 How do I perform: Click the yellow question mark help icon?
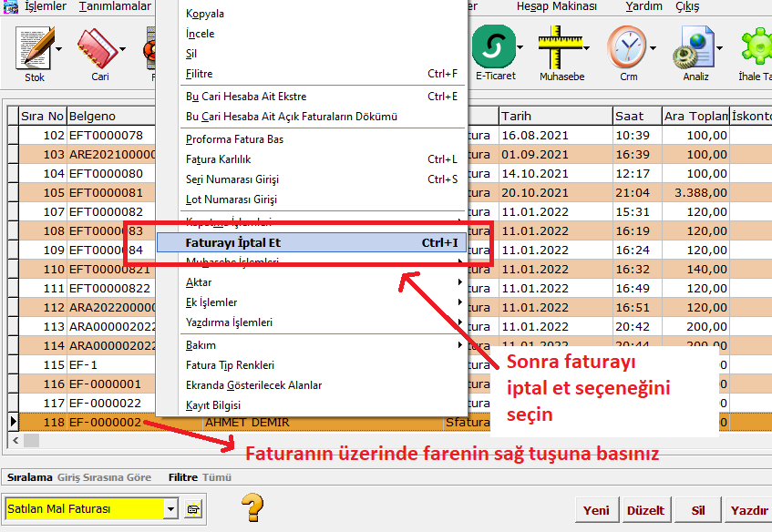[252, 506]
